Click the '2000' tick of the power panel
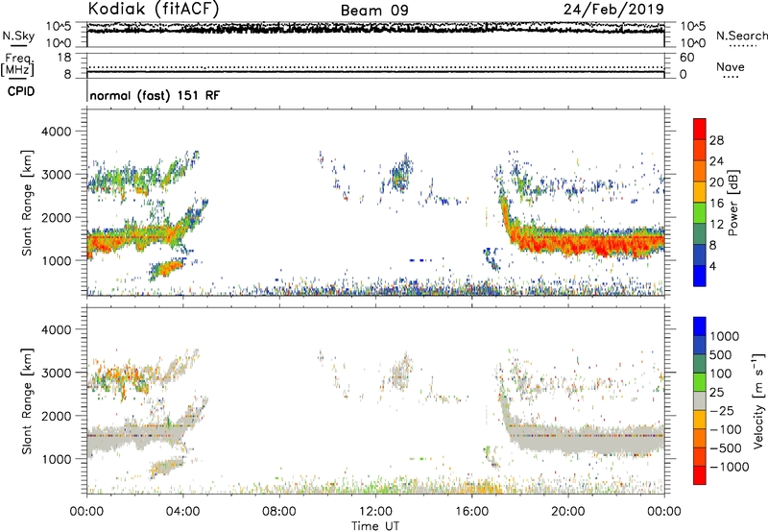This screenshot has height=532, width=768. [x=56, y=217]
